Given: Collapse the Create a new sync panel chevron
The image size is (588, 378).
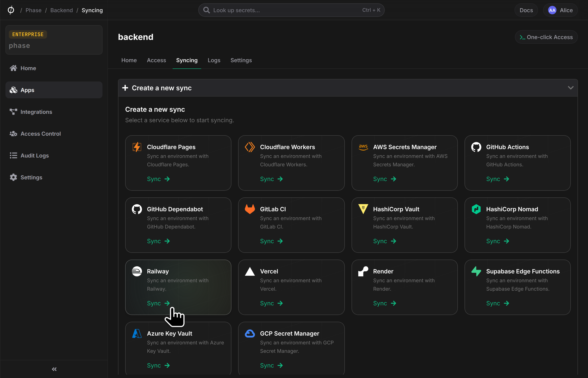Looking at the screenshot, I should pyautogui.click(x=571, y=88).
